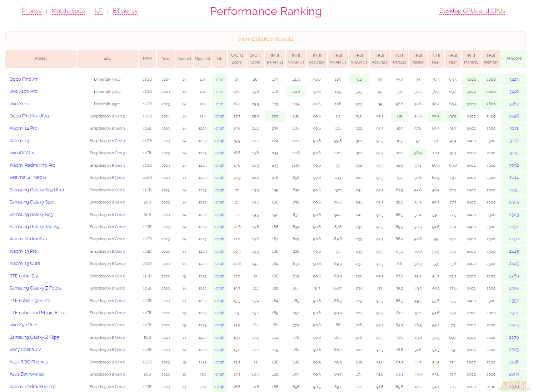The width and height of the screenshot is (533, 392).
Task: Open the Oppo Find X7 Ultra link
Action: coord(29,116)
